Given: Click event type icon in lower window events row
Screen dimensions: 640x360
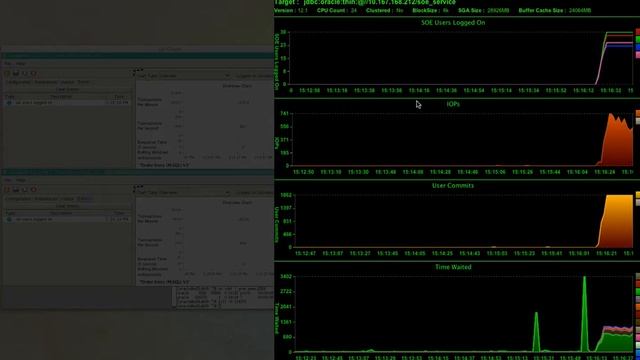Looking at the screenshot, I should [x=9, y=219].
